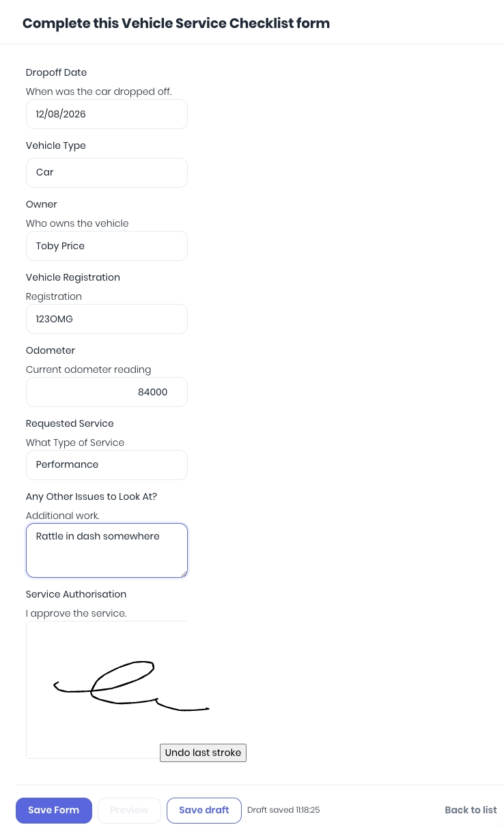Click the Dropoff Date label
Image resolution: width=504 pixels, height=827 pixels.
pos(56,72)
